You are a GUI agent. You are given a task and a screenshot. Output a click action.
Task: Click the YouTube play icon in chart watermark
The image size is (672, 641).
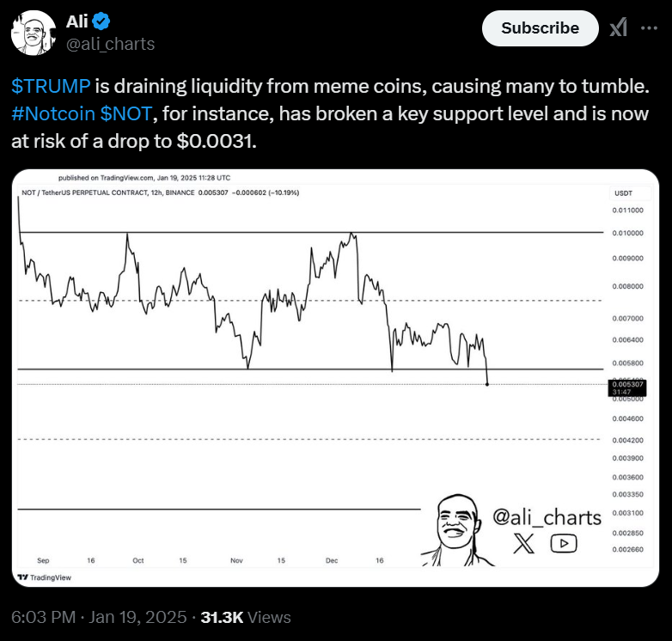tap(564, 543)
